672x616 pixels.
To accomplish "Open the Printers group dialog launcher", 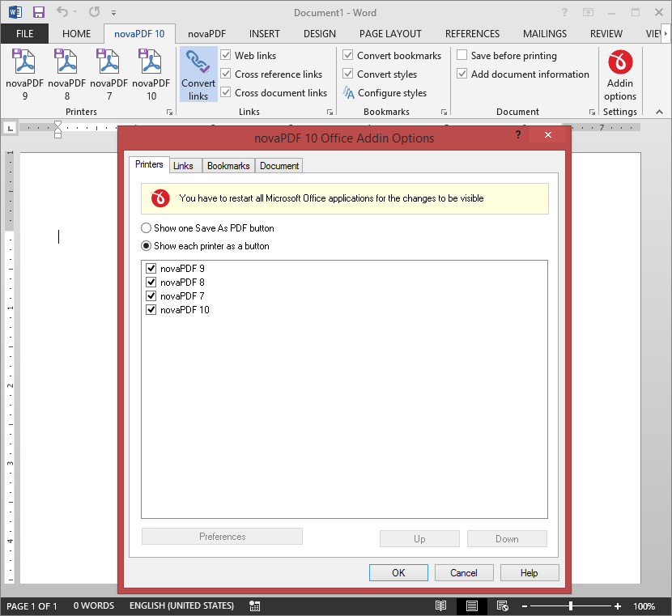I will (x=170, y=113).
